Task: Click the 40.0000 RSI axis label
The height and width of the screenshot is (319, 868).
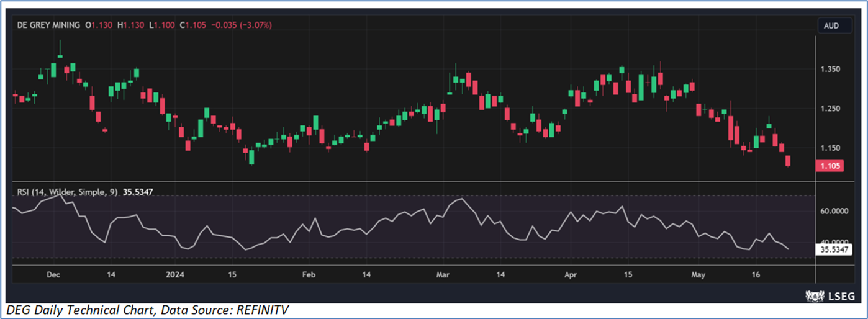Action: [x=834, y=242]
